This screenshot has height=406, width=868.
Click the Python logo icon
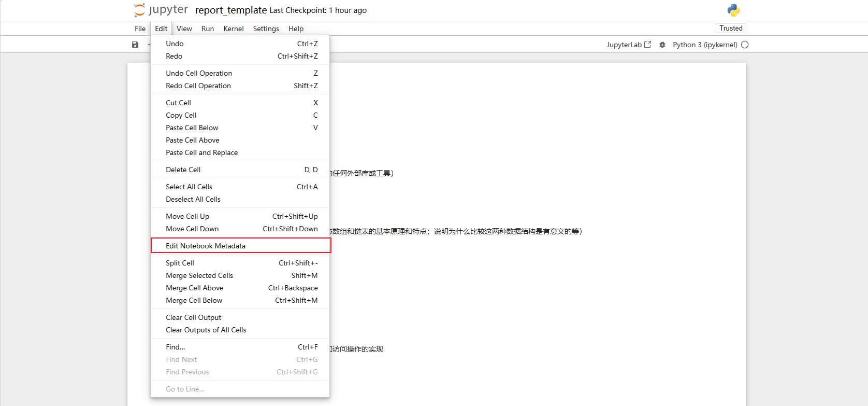click(733, 10)
